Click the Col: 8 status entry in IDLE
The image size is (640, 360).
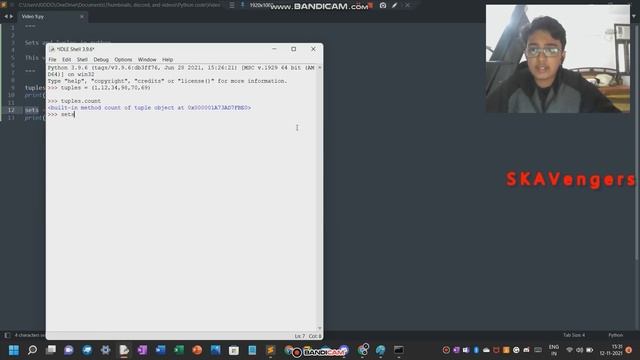coord(315,336)
